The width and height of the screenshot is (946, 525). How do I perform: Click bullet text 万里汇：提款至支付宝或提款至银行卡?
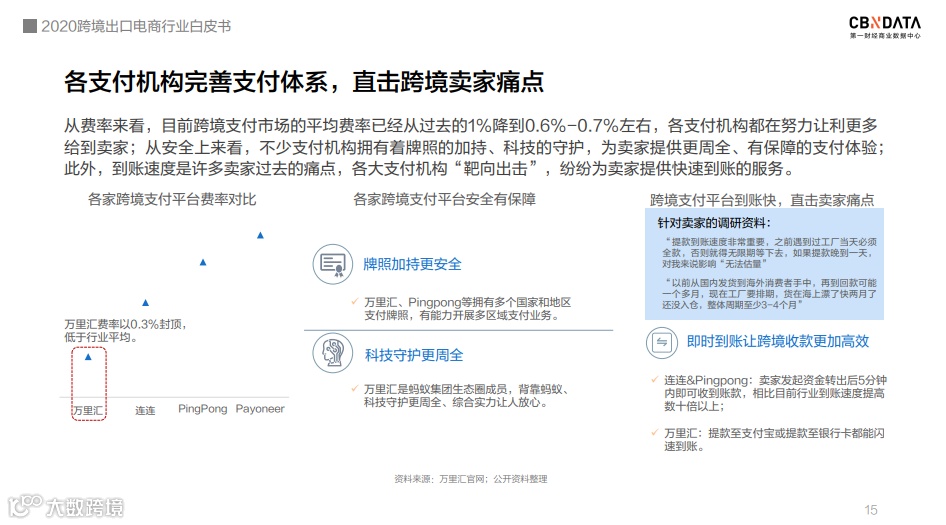tap(774, 440)
